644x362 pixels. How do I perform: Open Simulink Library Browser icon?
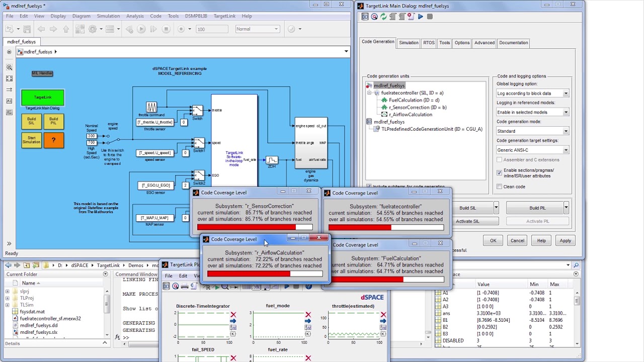click(80, 29)
